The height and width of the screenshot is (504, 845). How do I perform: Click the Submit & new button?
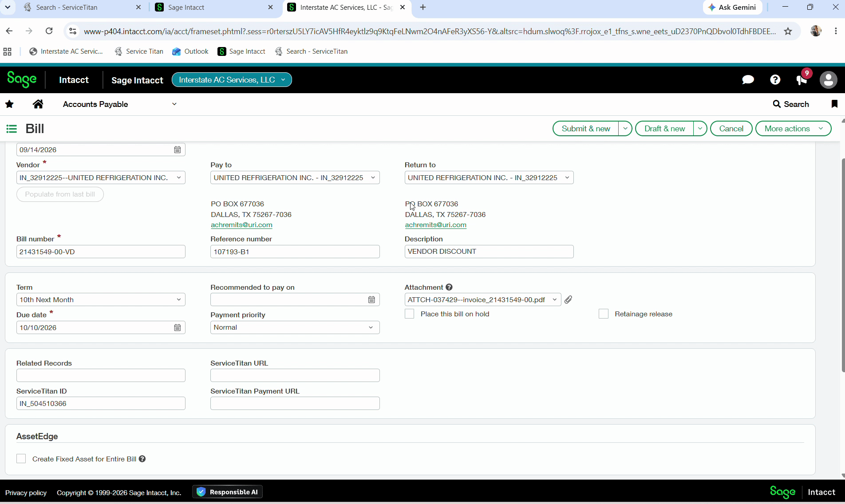coord(586,129)
